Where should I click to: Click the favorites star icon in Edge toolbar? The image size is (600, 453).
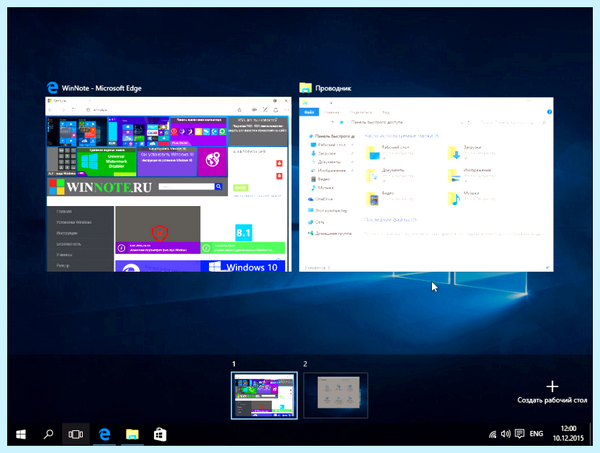pyautogui.click(x=240, y=110)
